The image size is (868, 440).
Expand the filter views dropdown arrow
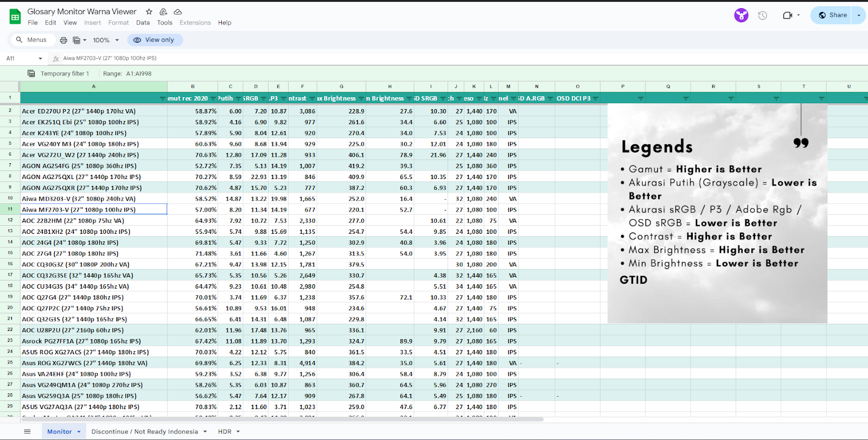click(85, 40)
